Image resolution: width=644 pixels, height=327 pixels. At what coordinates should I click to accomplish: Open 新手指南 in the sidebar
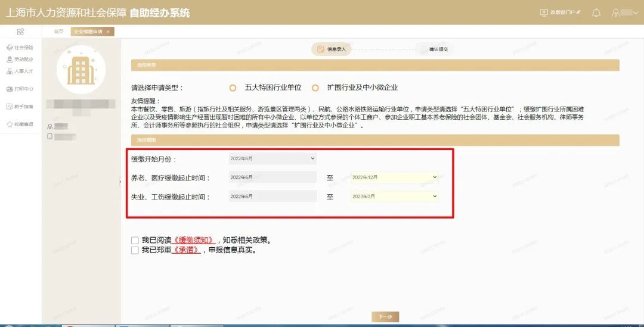point(20,107)
